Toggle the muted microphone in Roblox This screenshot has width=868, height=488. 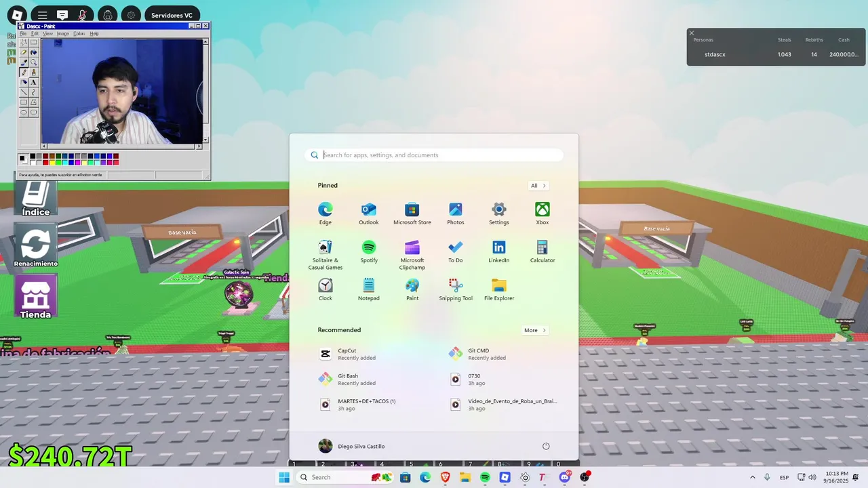tap(82, 15)
